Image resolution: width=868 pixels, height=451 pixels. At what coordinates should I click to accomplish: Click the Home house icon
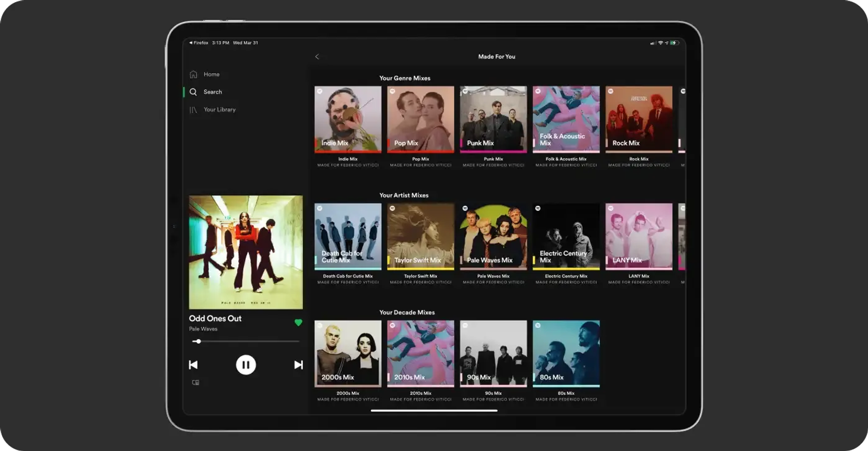pyautogui.click(x=193, y=74)
